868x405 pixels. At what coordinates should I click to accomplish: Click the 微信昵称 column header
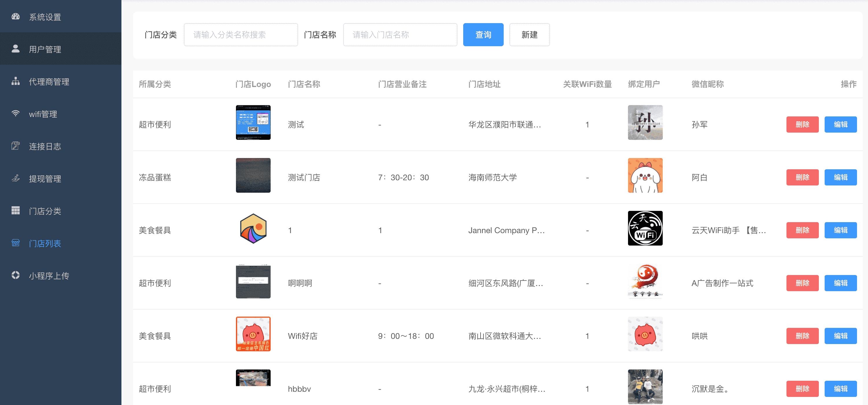(x=708, y=84)
